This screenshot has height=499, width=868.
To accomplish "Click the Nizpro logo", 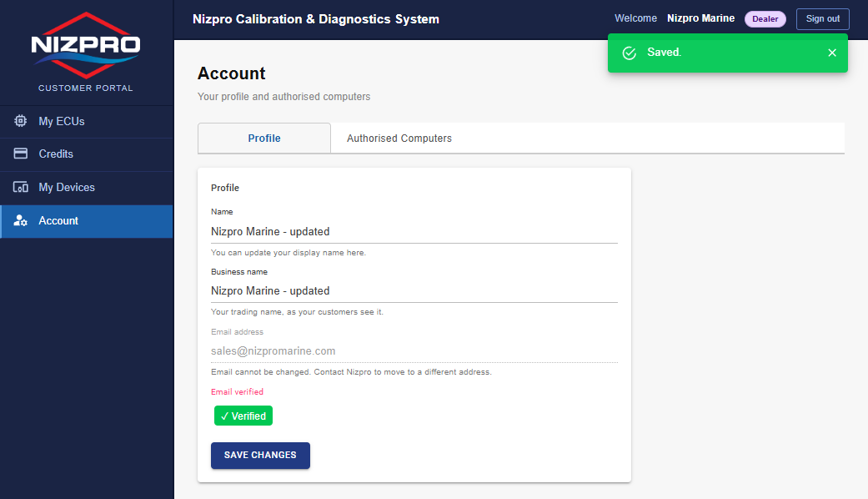I will point(86,45).
